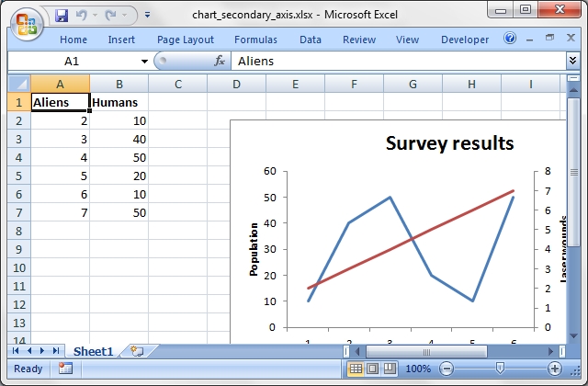The height and width of the screenshot is (386, 588).
Task: Click the Select All corner button
Action: [x=19, y=84]
